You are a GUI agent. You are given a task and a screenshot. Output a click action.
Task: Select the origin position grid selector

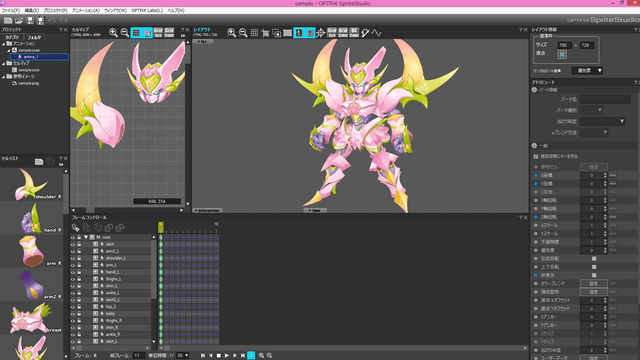point(562,54)
